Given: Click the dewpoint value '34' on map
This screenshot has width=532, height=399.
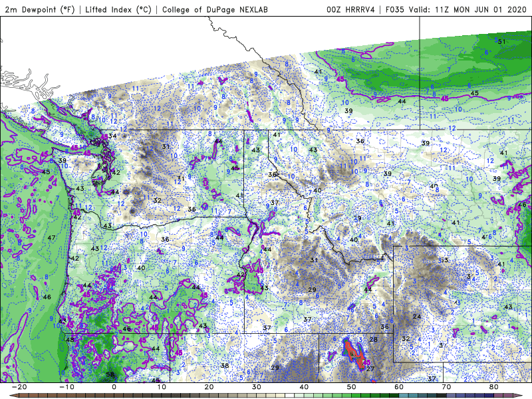Looking at the screenshot, I should [x=112, y=136].
